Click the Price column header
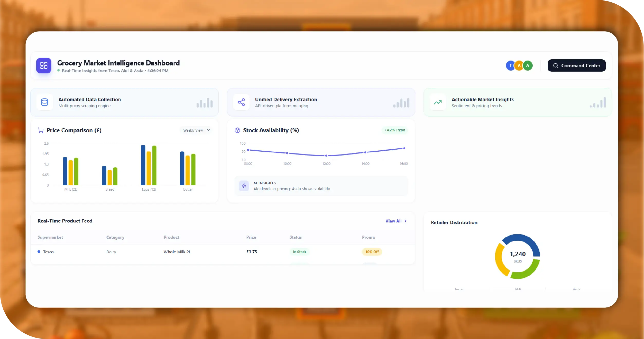This screenshot has height=339, width=644. click(x=251, y=237)
